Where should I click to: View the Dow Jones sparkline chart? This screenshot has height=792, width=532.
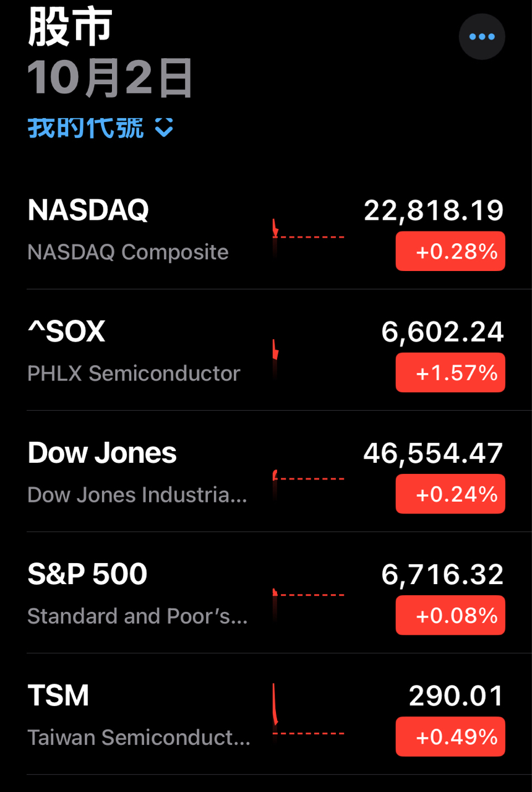pyautogui.click(x=307, y=478)
